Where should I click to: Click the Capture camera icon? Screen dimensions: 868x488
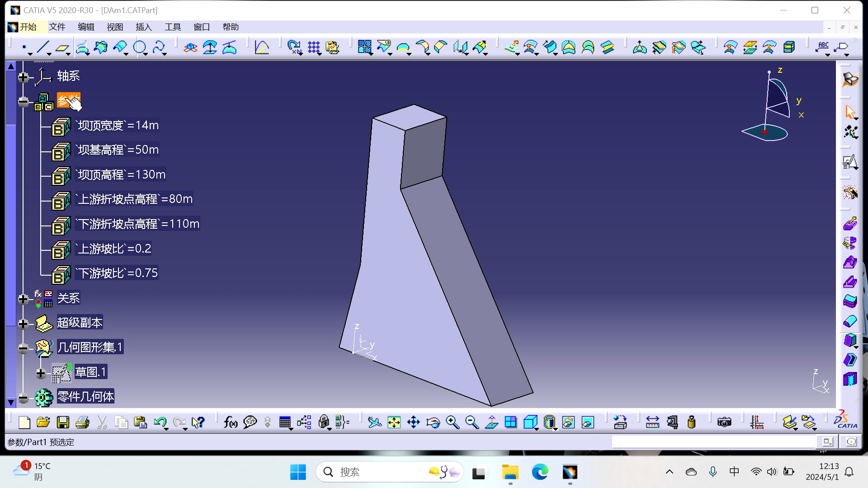coord(724,422)
